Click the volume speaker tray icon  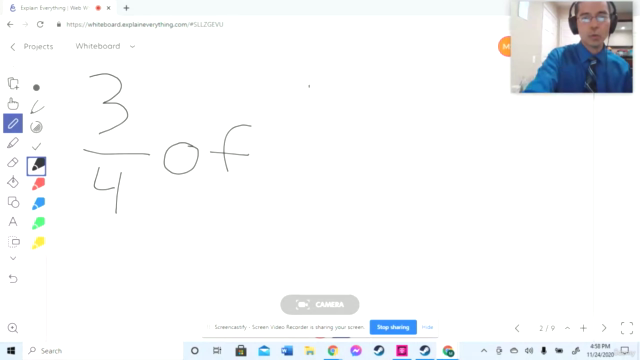tap(529, 351)
